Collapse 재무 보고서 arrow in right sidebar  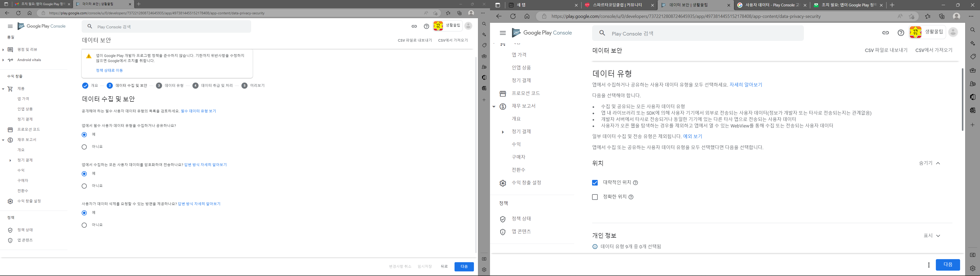pyautogui.click(x=494, y=106)
